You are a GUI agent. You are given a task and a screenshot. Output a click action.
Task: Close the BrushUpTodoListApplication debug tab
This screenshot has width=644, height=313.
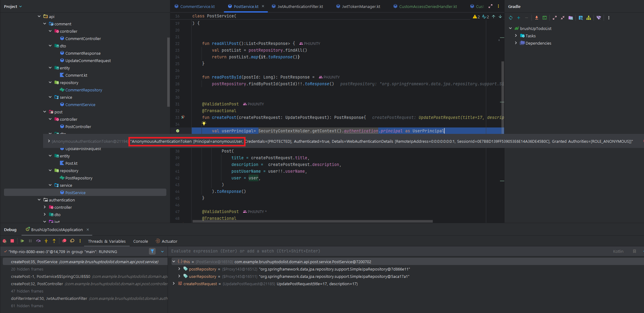pos(88,230)
